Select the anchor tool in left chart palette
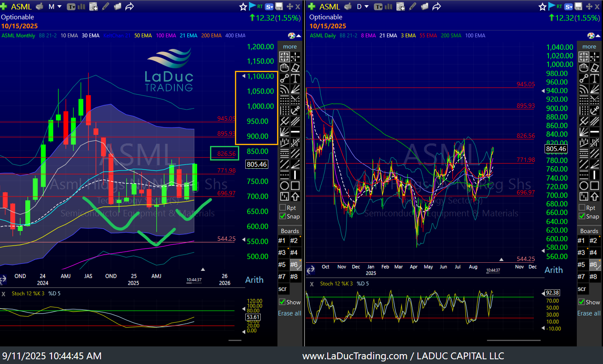Viewport: 603px width, 364px height. click(295, 110)
